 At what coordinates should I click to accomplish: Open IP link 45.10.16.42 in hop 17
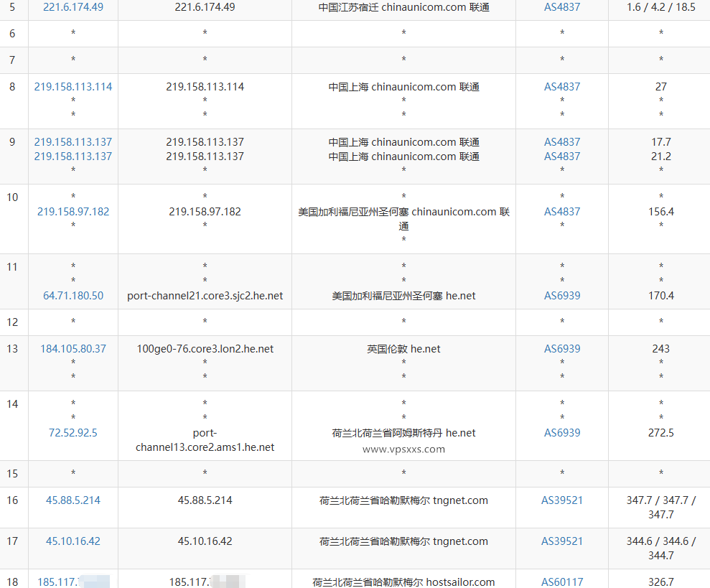click(73, 541)
